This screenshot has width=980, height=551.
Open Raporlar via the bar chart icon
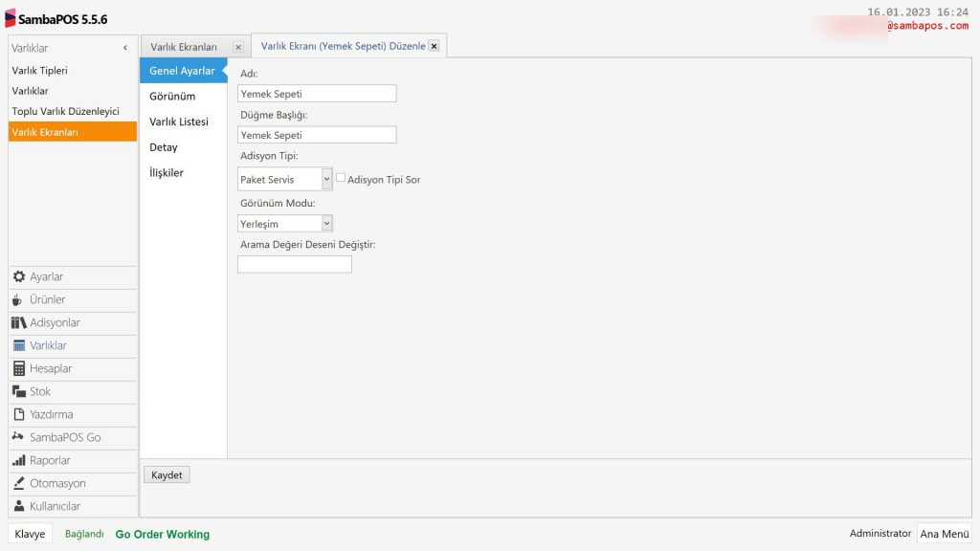[19, 460]
